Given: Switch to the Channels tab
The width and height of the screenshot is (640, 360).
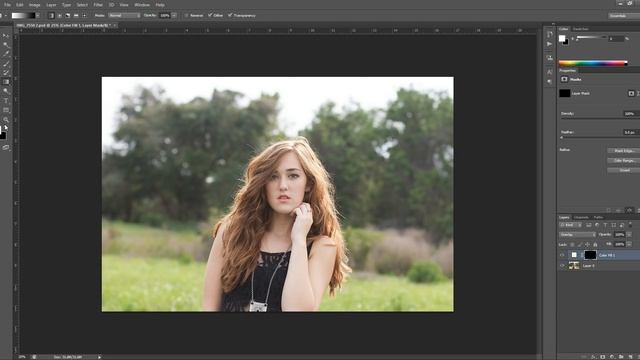Looking at the screenshot, I should (x=581, y=218).
